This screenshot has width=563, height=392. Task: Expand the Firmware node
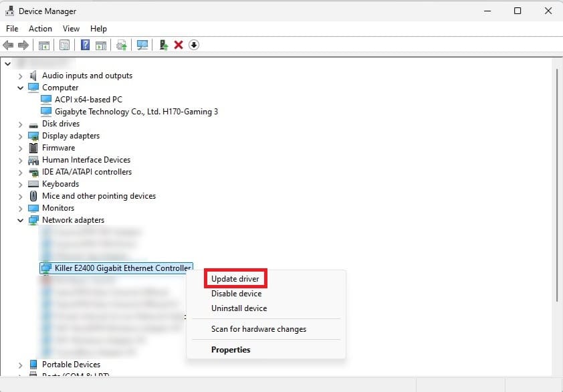[x=21, y=148]
